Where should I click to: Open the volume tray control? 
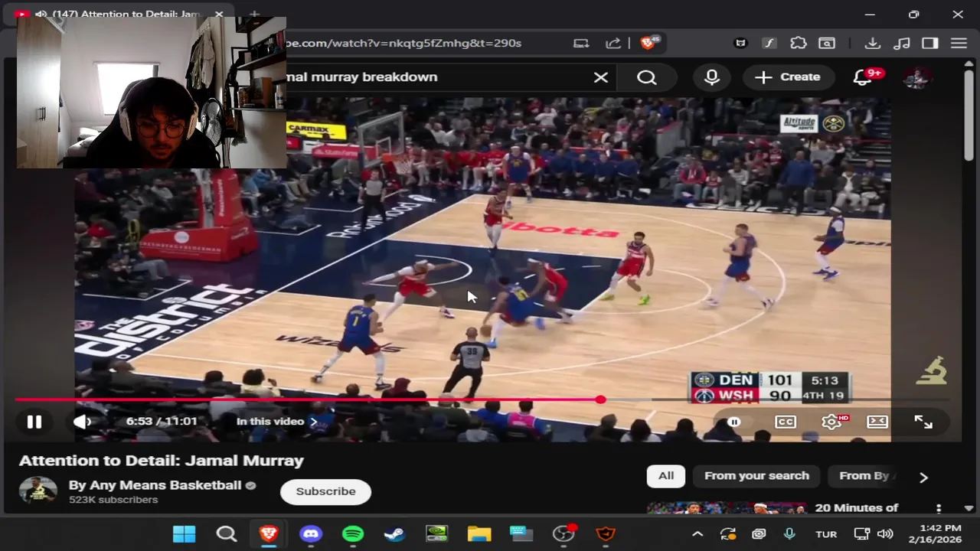(885, 534)
